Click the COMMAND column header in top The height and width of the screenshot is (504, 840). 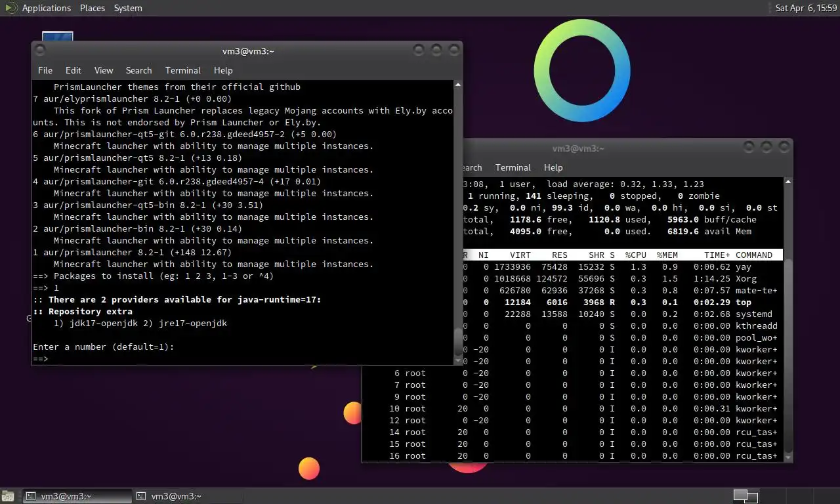coord(754,255)
